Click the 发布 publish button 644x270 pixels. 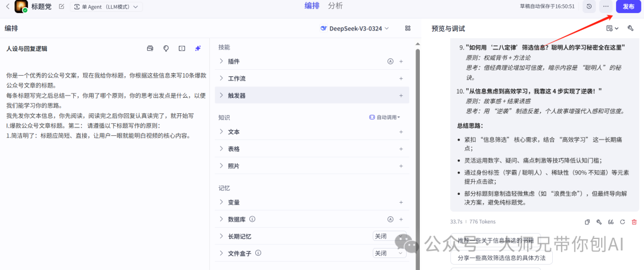coord(628,7)
